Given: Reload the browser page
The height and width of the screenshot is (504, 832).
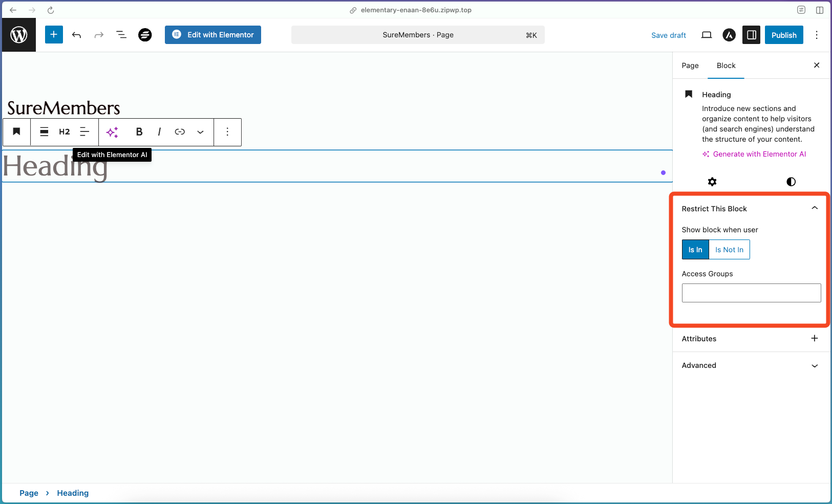Looking at the screenshot, I should 51,10.
